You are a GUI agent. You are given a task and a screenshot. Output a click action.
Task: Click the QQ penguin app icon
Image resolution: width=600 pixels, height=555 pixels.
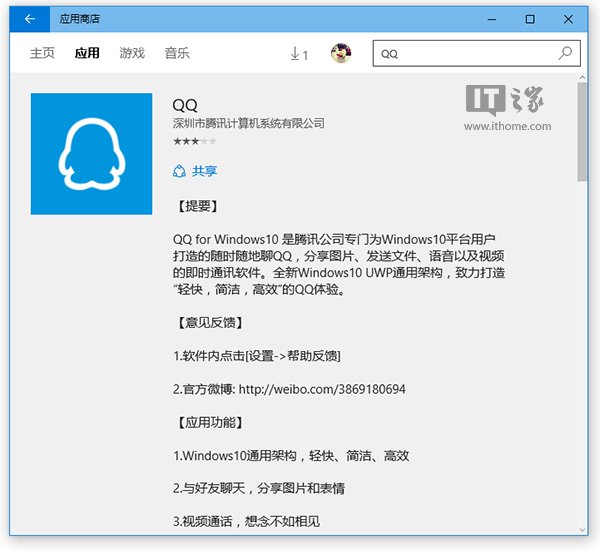pos(91,153)
